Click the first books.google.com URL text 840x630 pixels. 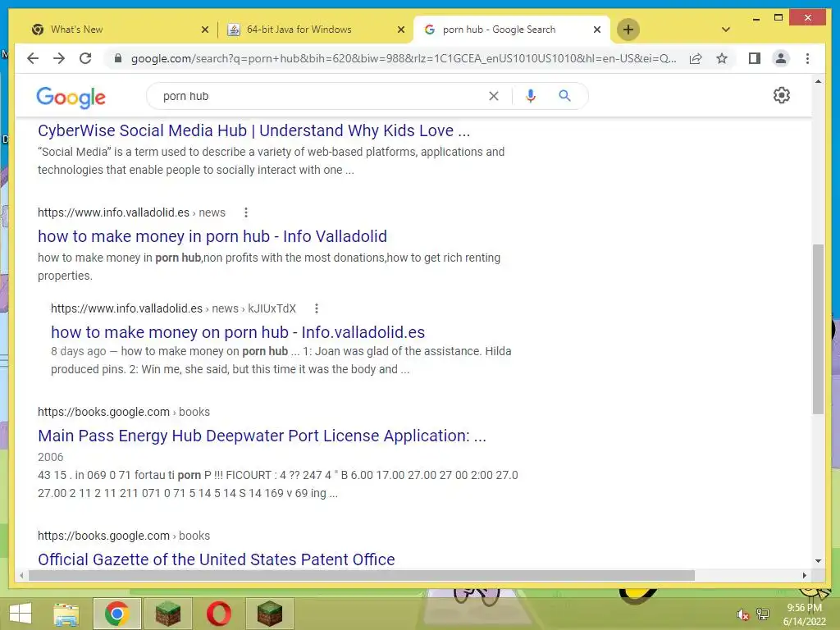click(123, 412)
